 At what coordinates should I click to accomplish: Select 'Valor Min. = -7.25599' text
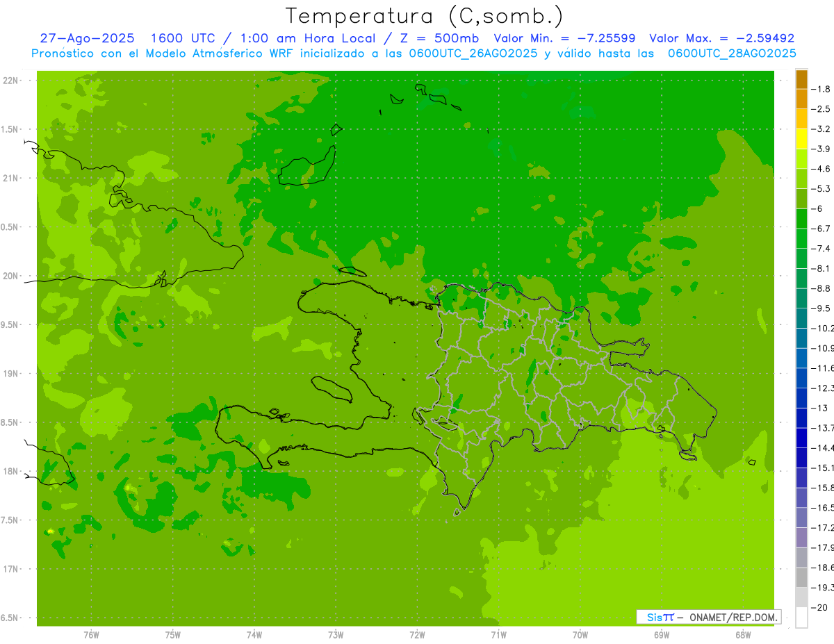[x=564, y=38]
